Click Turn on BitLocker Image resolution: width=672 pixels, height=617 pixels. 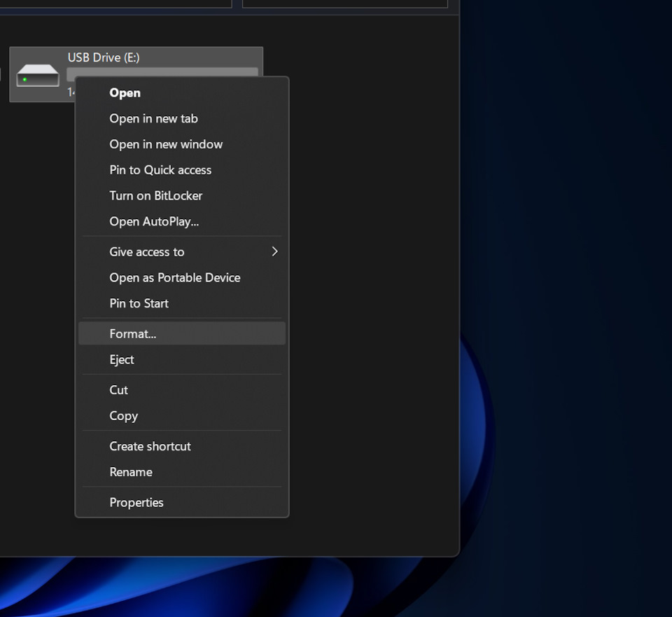182,195
